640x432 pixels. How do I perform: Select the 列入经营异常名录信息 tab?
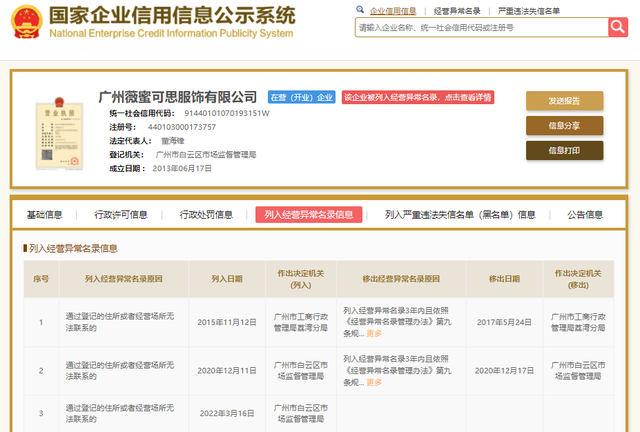[x=309, y=215]
